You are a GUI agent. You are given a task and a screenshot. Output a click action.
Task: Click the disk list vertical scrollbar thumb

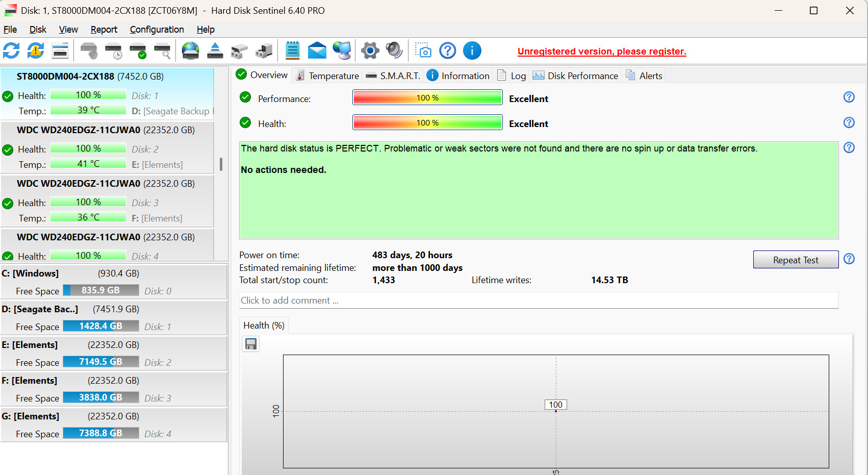coord(221,164)
